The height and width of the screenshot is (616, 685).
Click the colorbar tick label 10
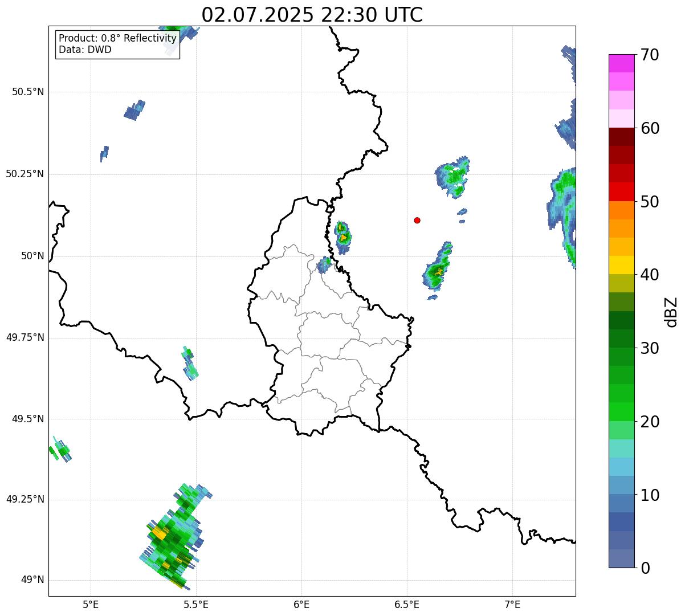point(650,495)
